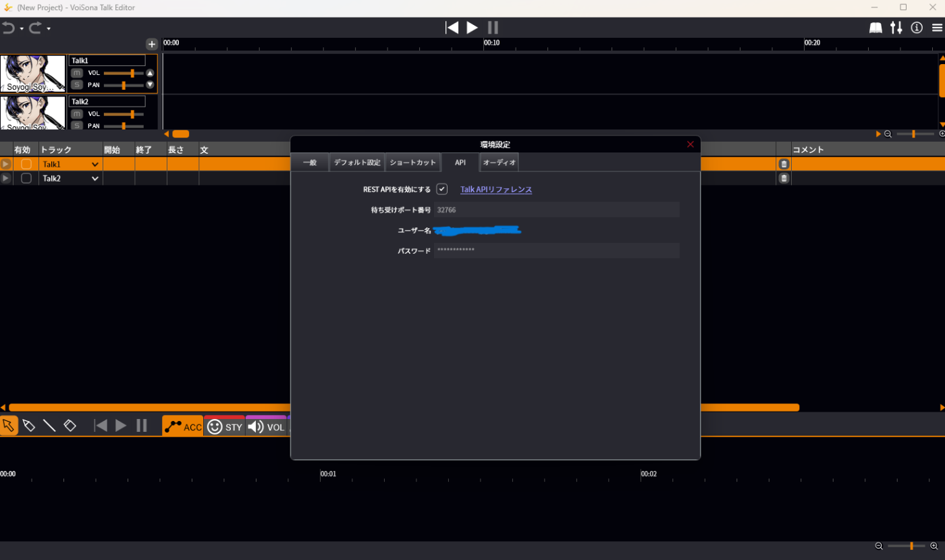This screenshot has width=945, height=560.
Task: Expand the Talk1 track dropdown in list
Action: [x=94, y=164]
